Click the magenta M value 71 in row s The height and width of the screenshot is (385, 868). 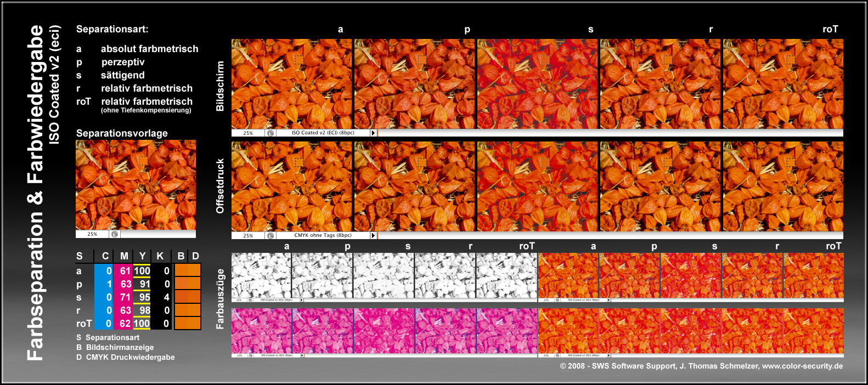[125, 297]
